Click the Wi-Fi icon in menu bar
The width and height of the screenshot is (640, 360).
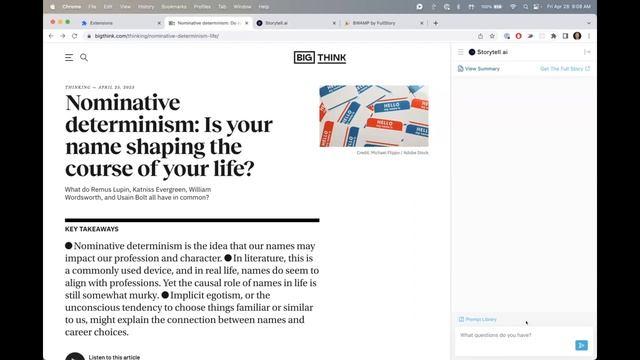tap(513, 7)
